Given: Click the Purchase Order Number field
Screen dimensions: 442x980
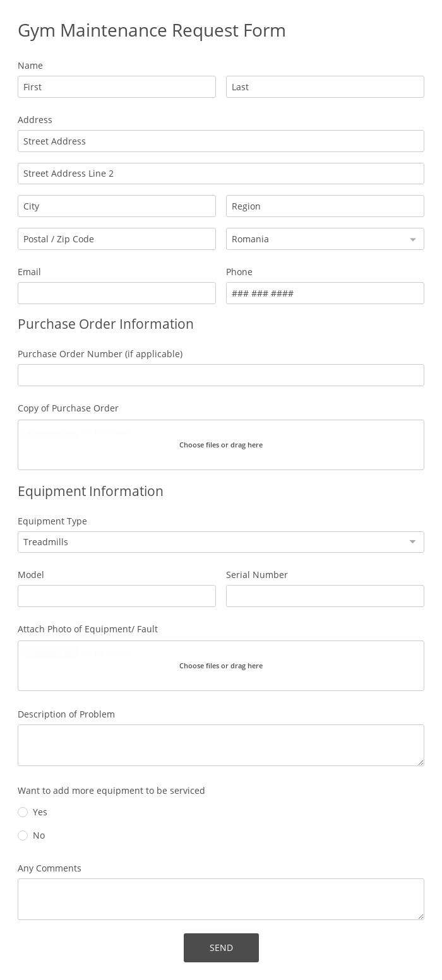Looking at the screenshot, I should (x=221, y=375).
